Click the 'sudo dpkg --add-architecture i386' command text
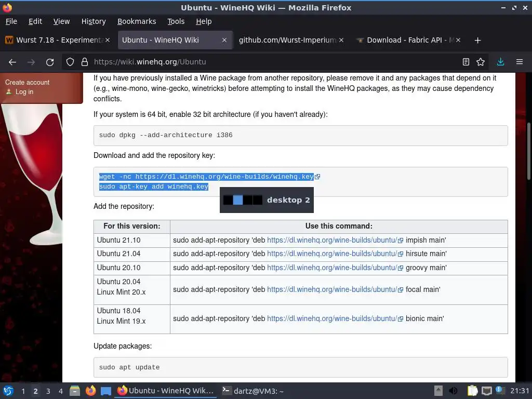 point(166,135)
